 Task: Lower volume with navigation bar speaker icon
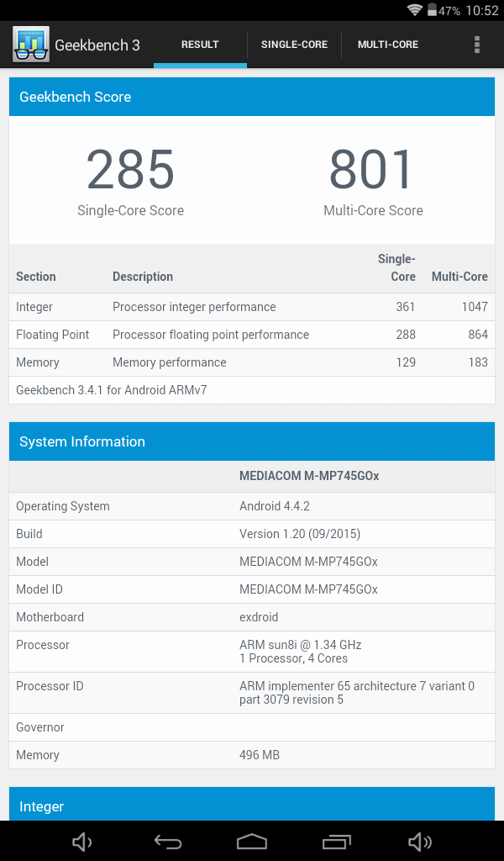pos(82,841)
